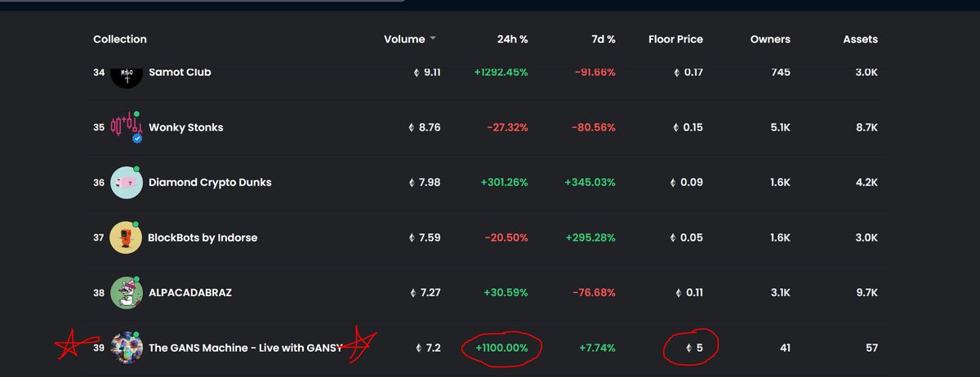Click the 8.7K assets value
The width and height of the screenshot is (980, 377).
pos(866,127)
